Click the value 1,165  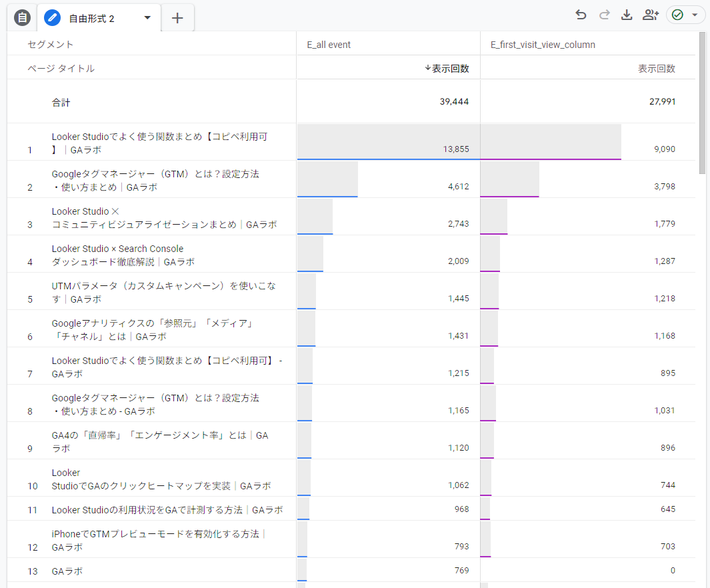pyautogui.click(x=458, y=411)
